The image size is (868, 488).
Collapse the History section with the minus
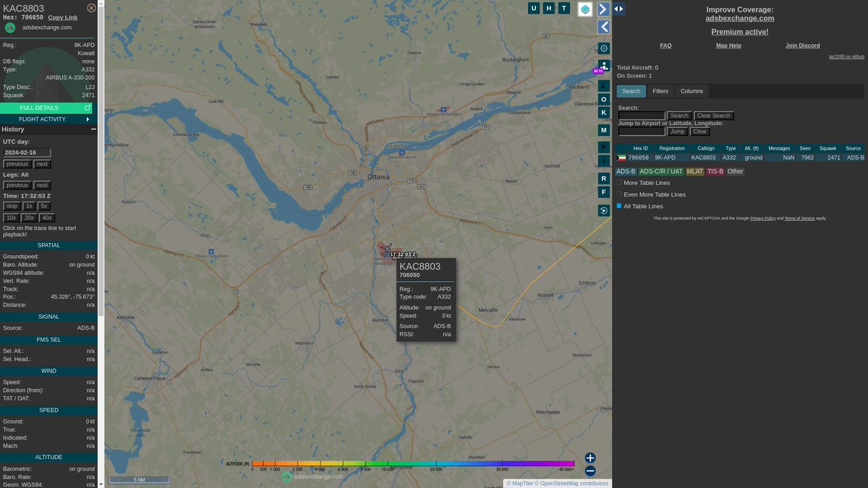click(95, 129)
